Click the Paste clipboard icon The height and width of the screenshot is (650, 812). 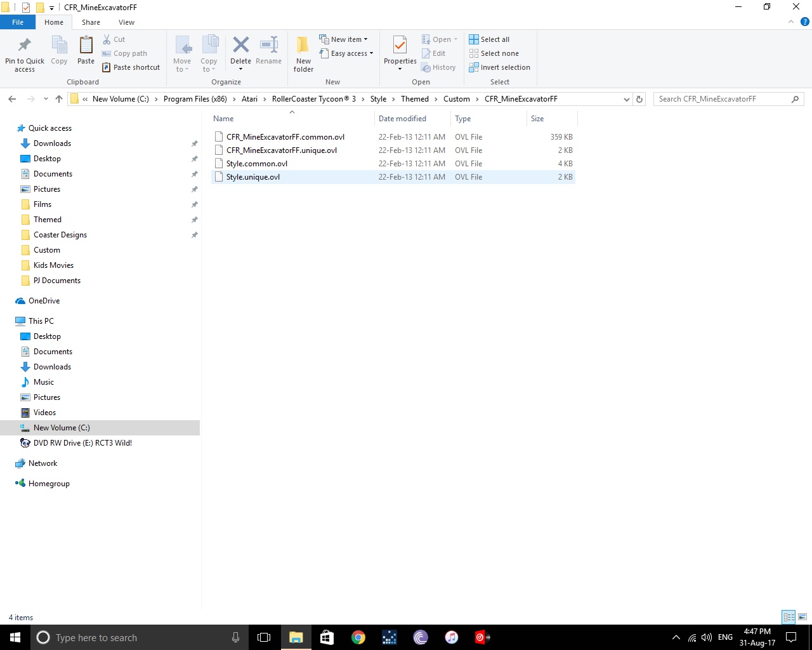[86, 45]
